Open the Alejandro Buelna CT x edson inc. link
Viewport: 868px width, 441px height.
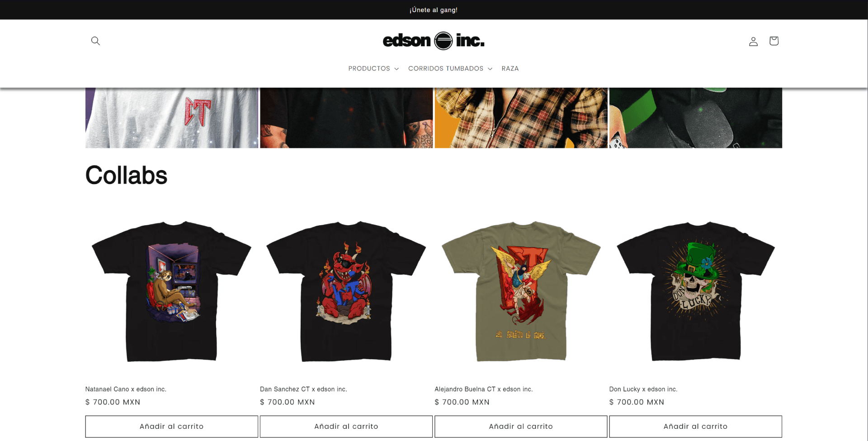pyautogui.click(x=484, y=389)
